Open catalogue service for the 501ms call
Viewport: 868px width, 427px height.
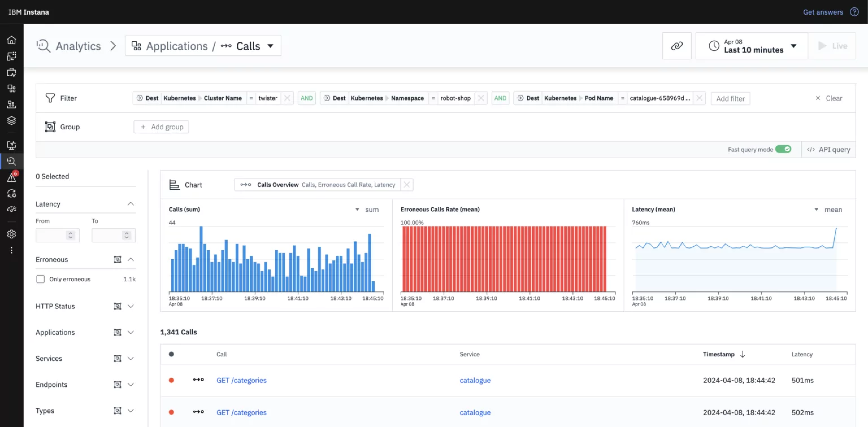click(x=475, y=380)
